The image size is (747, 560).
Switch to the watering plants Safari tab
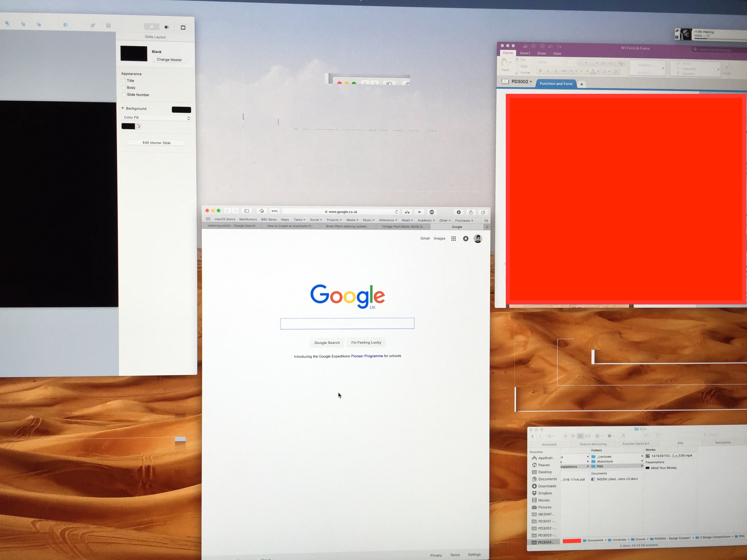(x=232, y=226)
